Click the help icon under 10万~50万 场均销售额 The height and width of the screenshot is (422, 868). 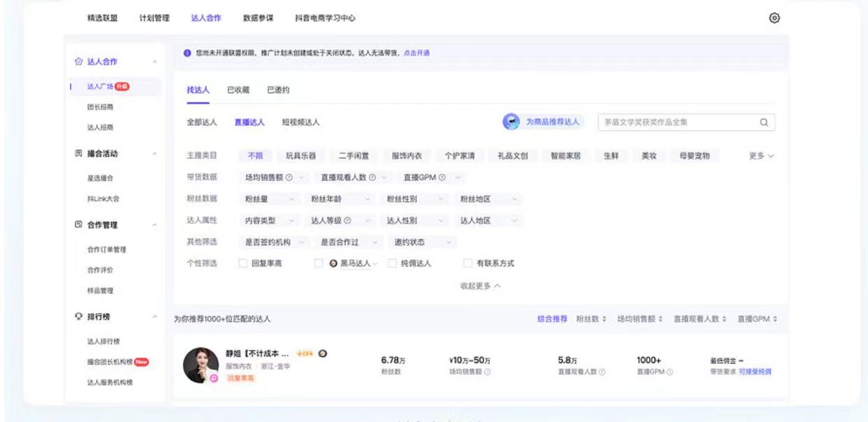(487, 372)
